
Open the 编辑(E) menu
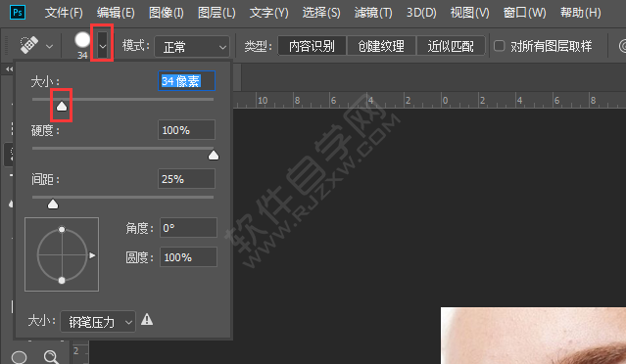click(116, 13)
